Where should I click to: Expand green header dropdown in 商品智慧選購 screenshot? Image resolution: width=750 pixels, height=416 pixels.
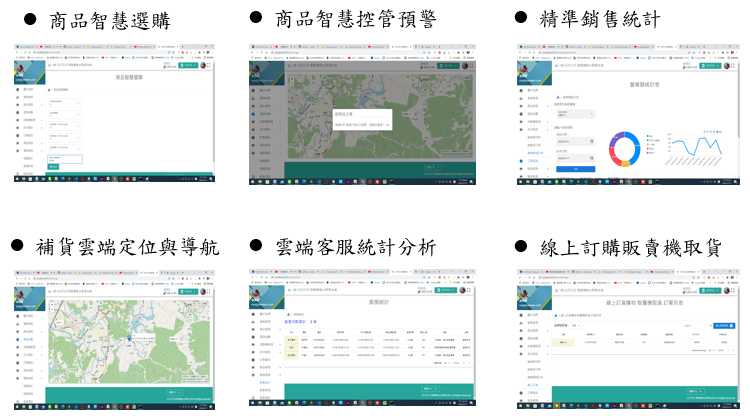(x=188, y=66)
